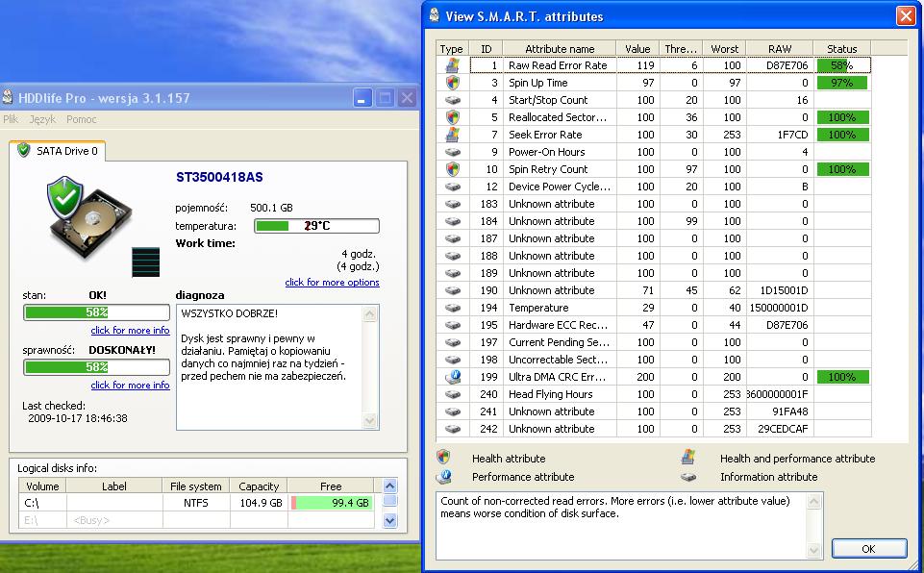The height and width of the screenshot is (573, 924).
Task: Click the drive icon for Current Pending Sector row
Action: coord(453,342)
